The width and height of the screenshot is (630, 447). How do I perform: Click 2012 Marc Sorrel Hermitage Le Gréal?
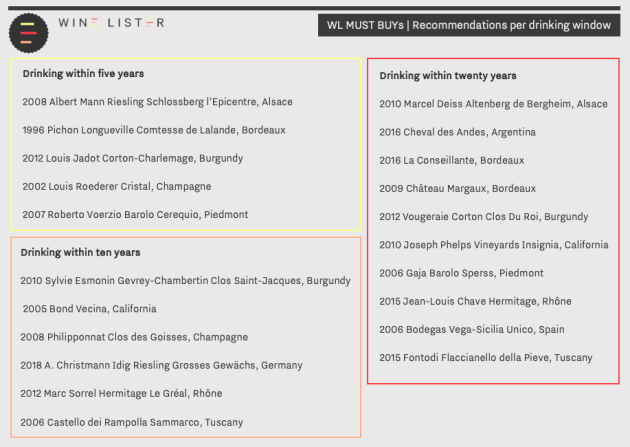pos(121,393)
